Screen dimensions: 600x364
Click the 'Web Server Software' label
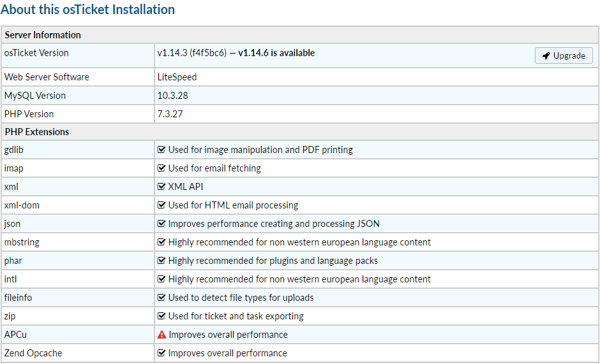pyautogui.click(x=47, y=77)
